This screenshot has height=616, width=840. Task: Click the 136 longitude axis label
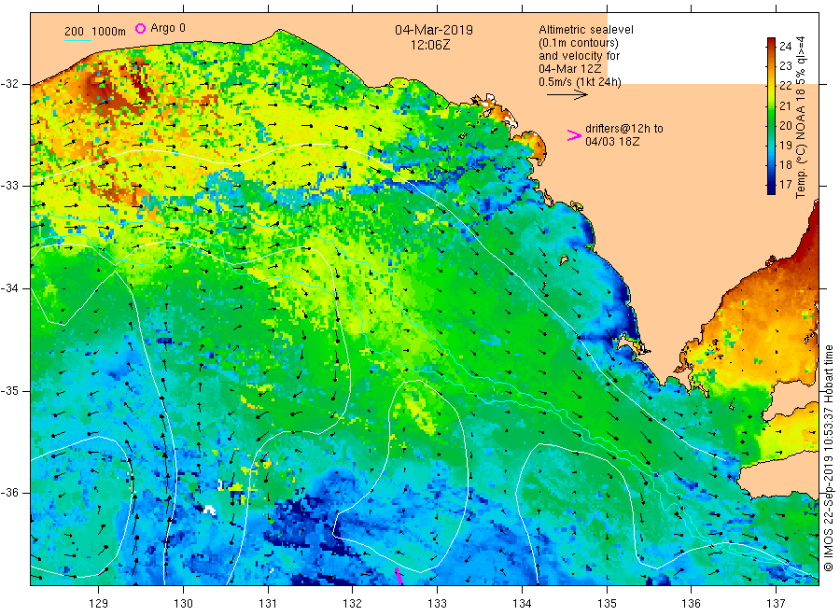[x=691, y=604]
